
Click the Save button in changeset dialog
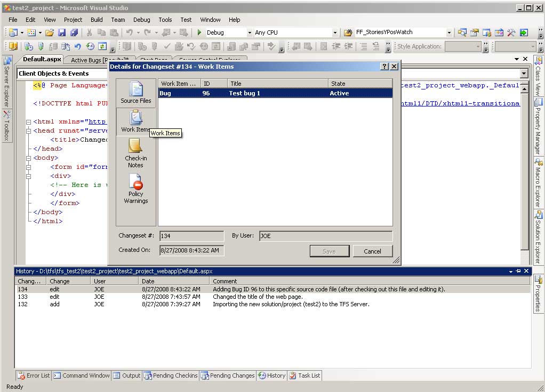pyautogui.click(x=329, y=251)
